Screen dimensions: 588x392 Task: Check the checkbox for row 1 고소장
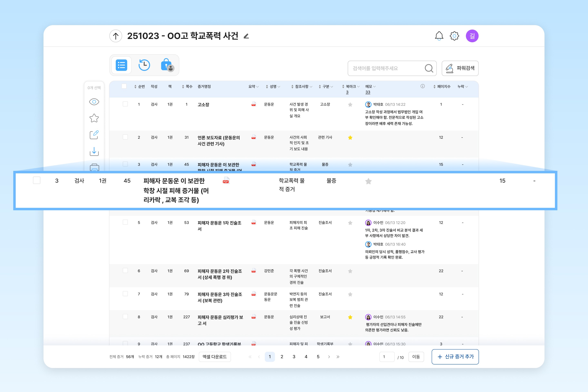pos(125,104)
